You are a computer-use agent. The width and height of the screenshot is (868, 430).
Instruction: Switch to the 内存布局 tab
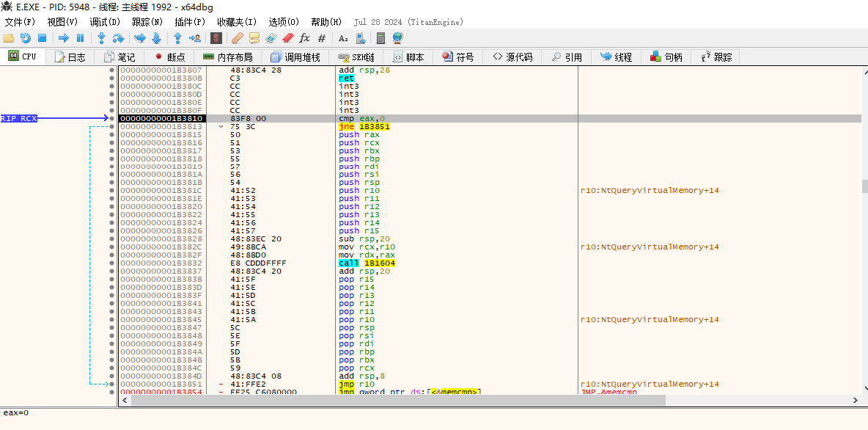[227, 57]
